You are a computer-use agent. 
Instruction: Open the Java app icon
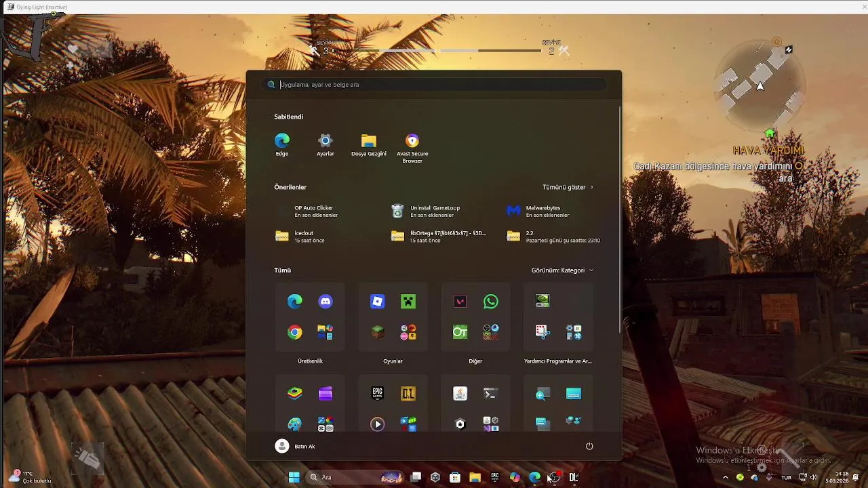pos(460,393)
